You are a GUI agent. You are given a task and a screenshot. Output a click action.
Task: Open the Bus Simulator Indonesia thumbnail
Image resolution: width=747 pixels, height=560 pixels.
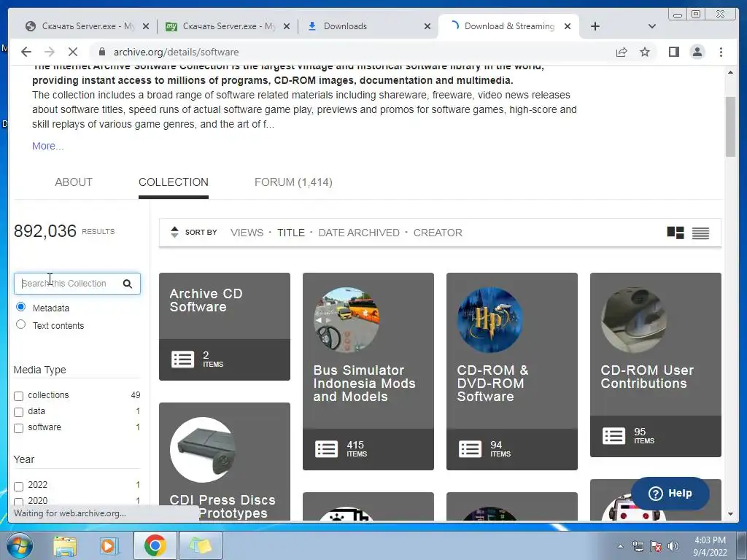point(347,319)
